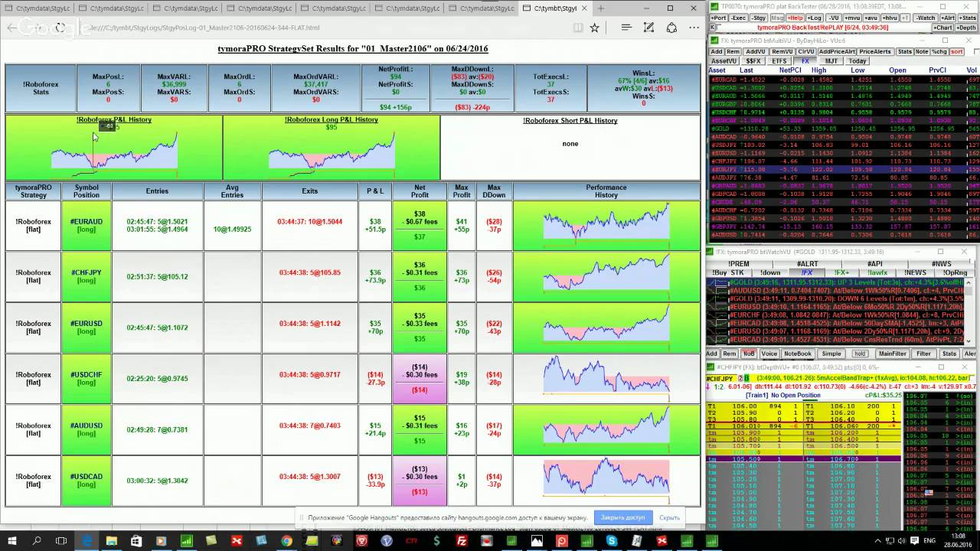The image size is (980, 551).
Task: Click +avu in BackTester toolbar
Action: tap(871, 18)
